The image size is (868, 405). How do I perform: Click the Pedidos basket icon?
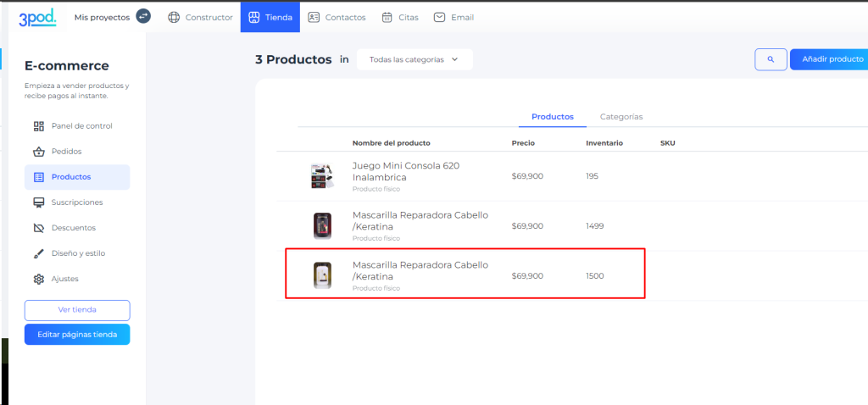coord(39,152)
